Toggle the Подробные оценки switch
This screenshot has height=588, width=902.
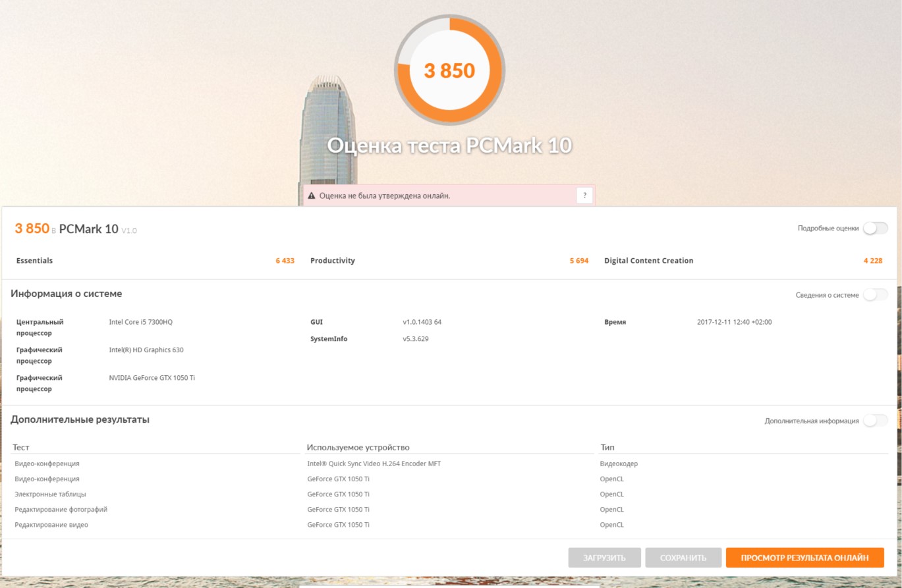click(876, 228)
